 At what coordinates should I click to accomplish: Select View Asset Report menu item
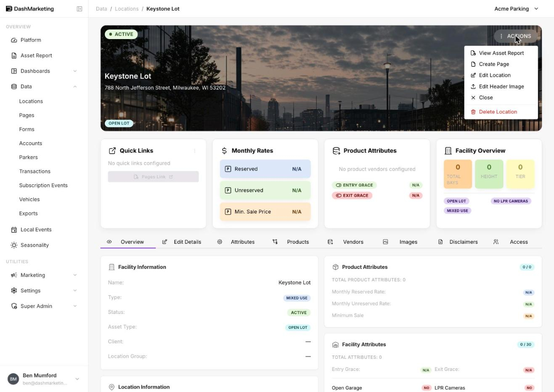click(x=501, y=53)
